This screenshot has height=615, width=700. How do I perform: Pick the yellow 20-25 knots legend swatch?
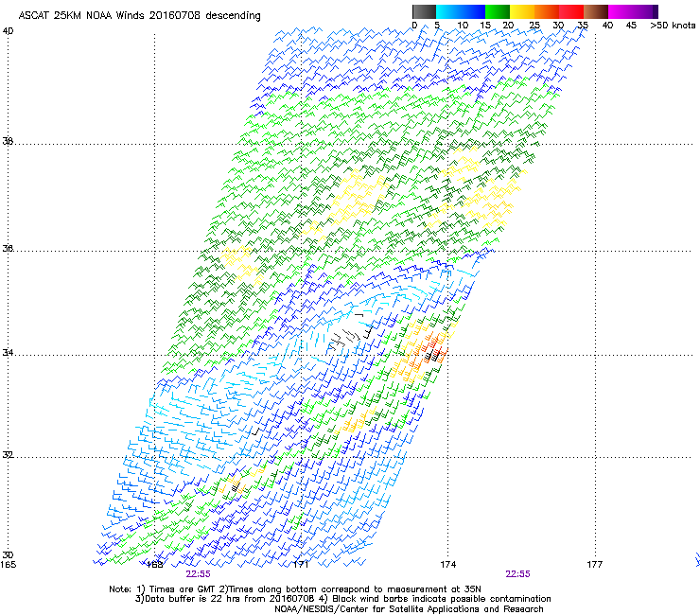pos(522,11)
